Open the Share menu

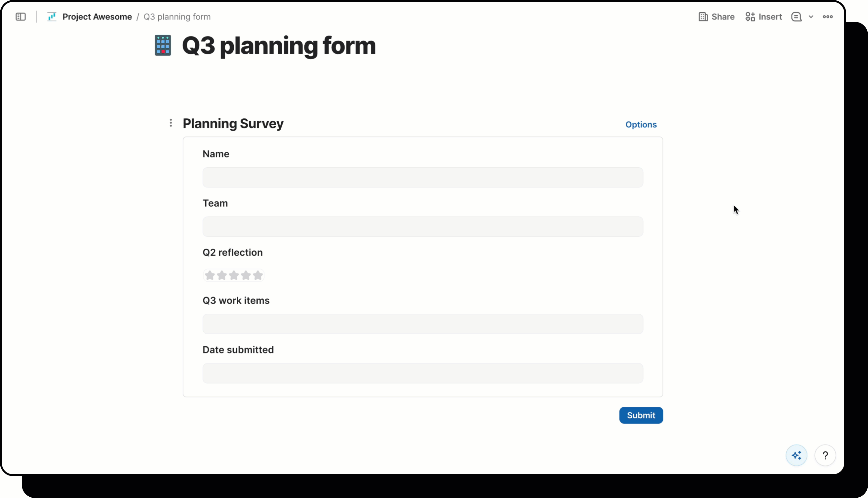coord(716,17)
